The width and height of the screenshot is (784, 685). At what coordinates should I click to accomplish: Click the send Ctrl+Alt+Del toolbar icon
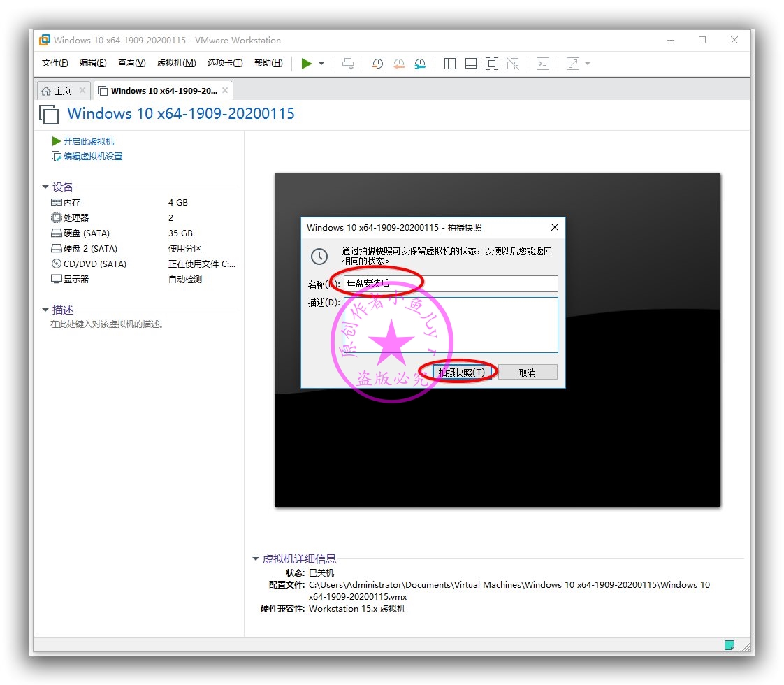click(x=348, y=64)
